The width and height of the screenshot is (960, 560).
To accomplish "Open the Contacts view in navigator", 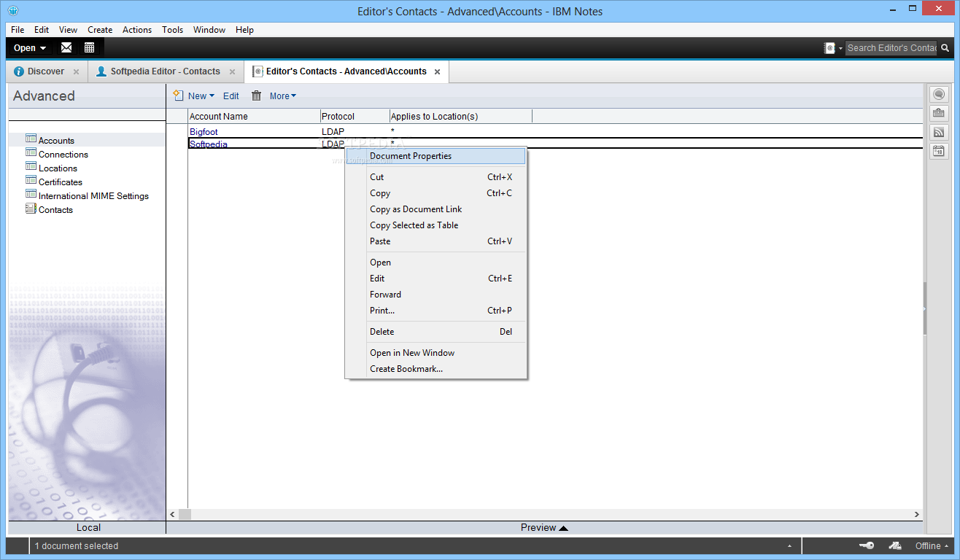I will tap(55, 210).
